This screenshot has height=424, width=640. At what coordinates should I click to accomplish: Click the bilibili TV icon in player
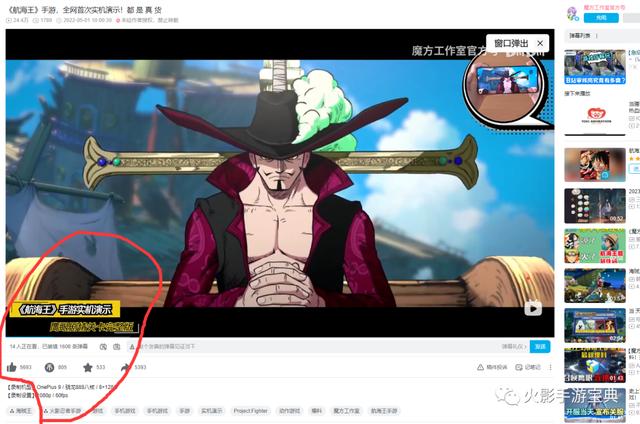[x=533, y=308]
